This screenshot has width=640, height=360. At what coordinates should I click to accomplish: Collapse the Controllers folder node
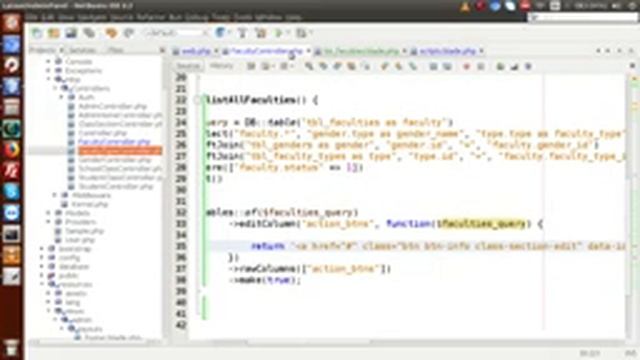56,88
